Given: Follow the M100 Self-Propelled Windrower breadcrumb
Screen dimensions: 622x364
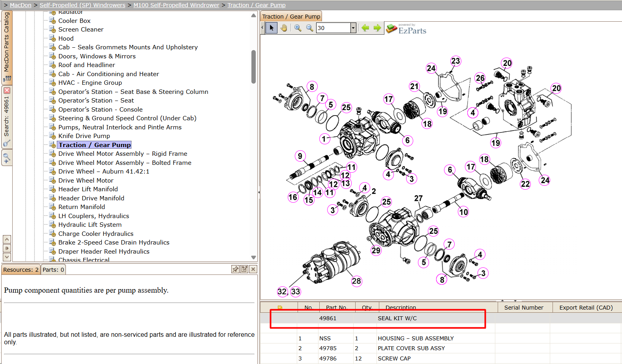Looking at the screenshot, I should (x=176, y=5).
